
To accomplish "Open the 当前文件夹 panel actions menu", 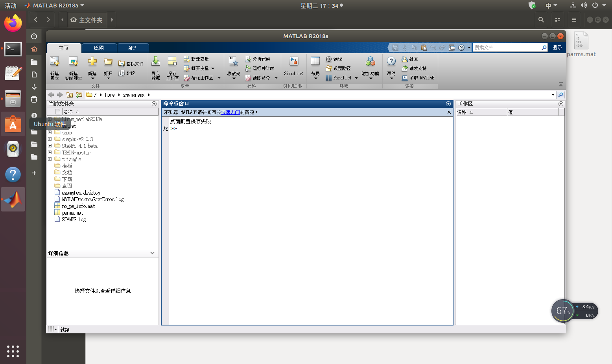I will [x=154, y=104].
